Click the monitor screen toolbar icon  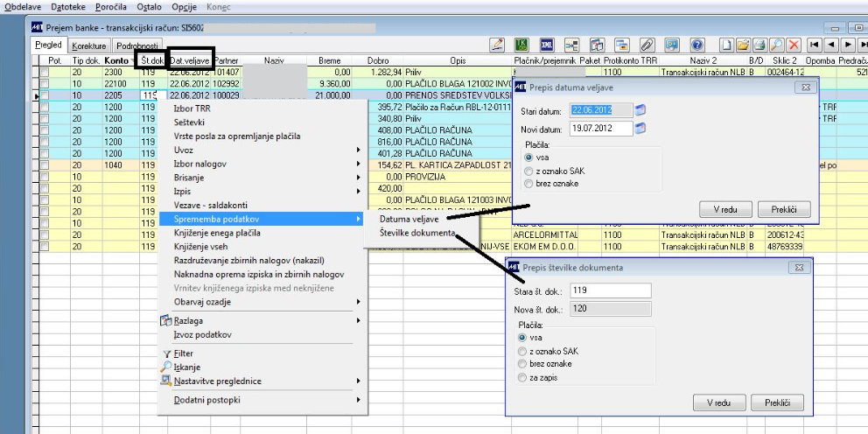672,45
